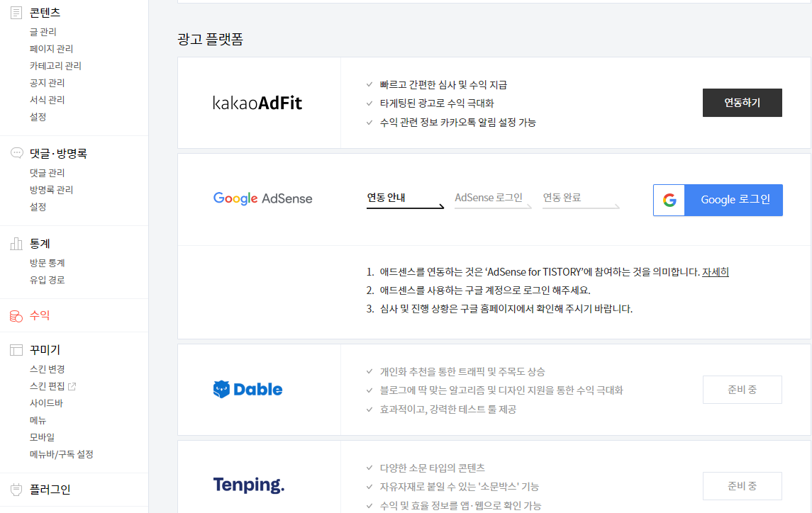View 방문 통계
The image size is (812, 513).
pos(47,263)
